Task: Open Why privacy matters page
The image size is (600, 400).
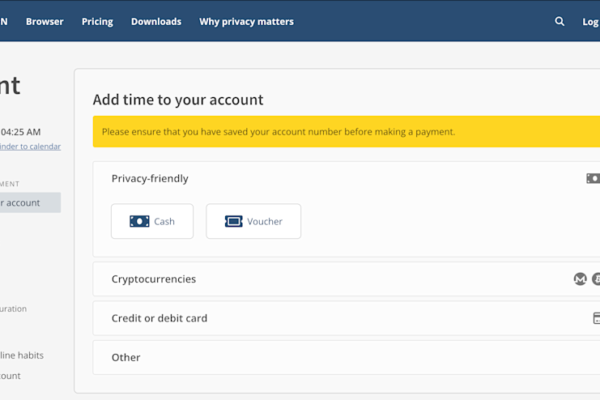Action: coord(246,21)
